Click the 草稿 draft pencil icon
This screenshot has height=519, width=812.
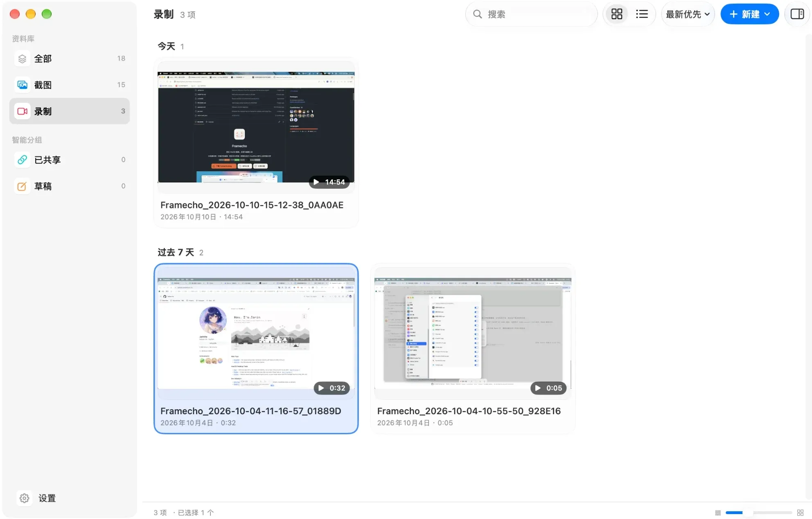pyautogui.click(x=23, y=186)
